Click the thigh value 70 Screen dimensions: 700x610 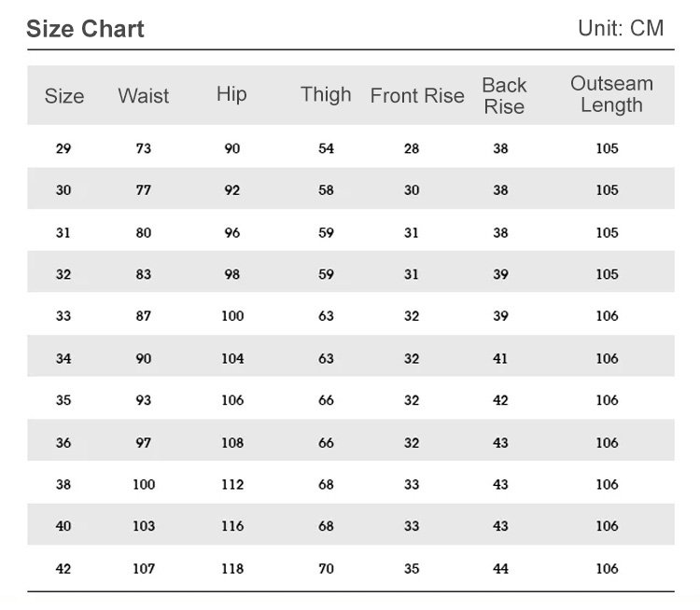point(326,568)
